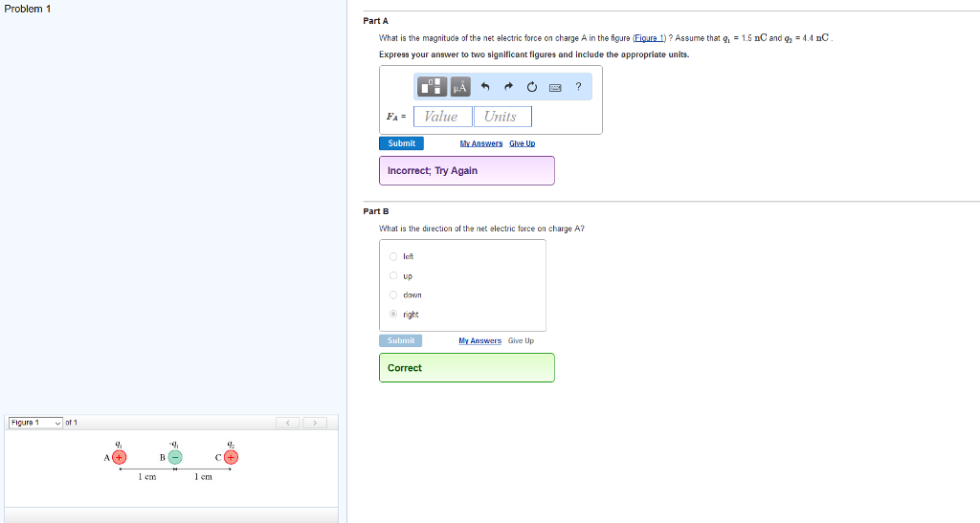Redo the last answer edit

click(508, 87)
